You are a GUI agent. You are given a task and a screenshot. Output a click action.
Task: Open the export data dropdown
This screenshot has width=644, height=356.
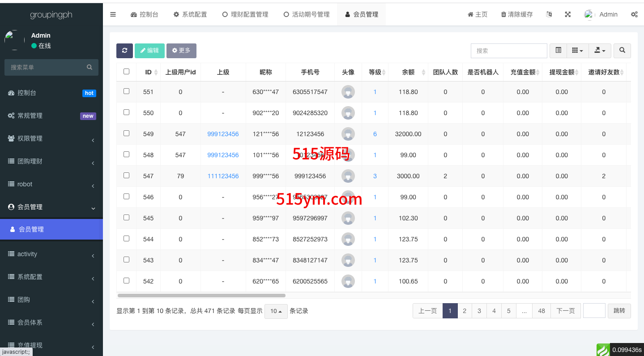pos(600,51)
